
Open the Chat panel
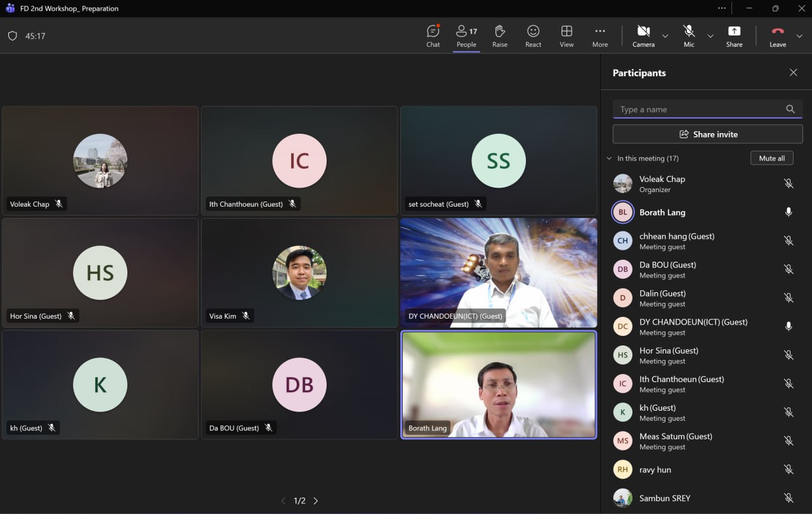pos(433,36)
